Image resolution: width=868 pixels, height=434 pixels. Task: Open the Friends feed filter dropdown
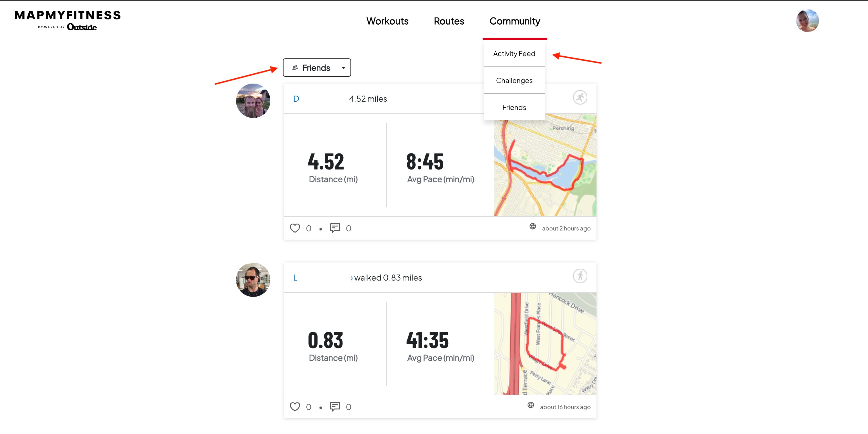317,68
